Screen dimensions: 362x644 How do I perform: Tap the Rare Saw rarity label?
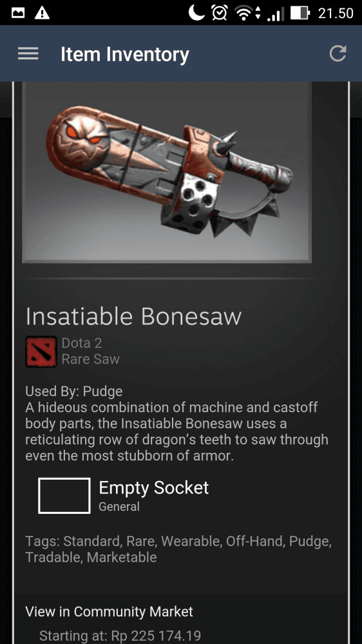(x=90, y=359)
